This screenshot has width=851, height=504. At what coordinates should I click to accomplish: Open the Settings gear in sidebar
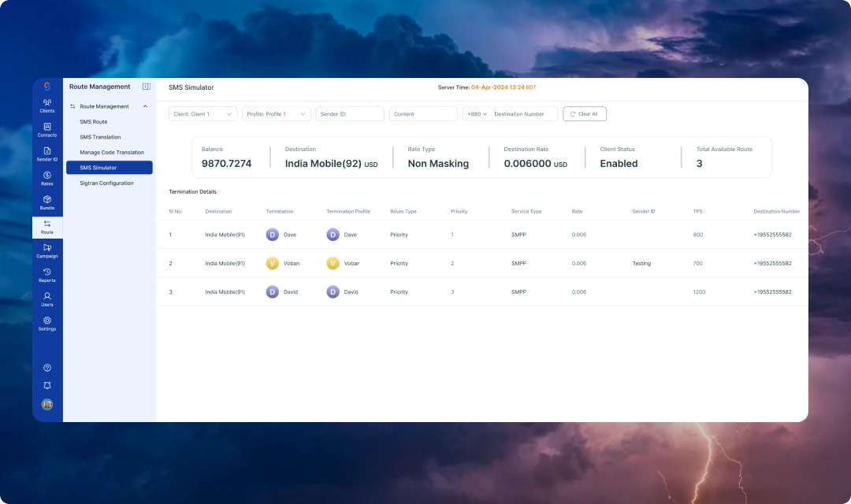coord(47,324)
